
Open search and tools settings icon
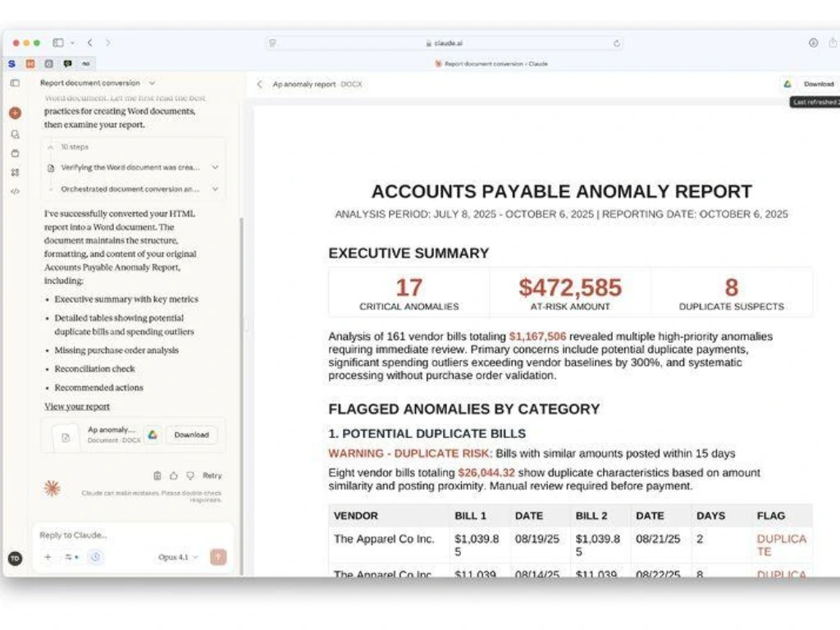click(x=71, y=557)
